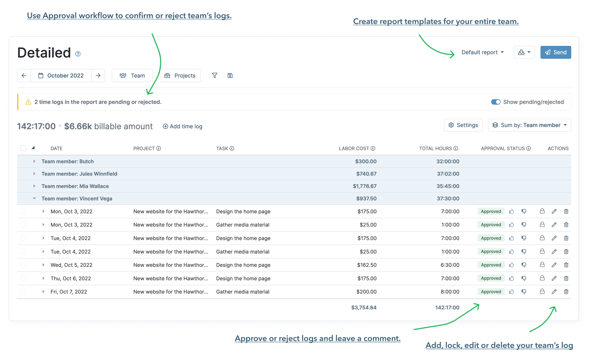Approve the Wed, Oct 5 log thumbs up
This screenshot has width=592, height=364.
point(512,265)
